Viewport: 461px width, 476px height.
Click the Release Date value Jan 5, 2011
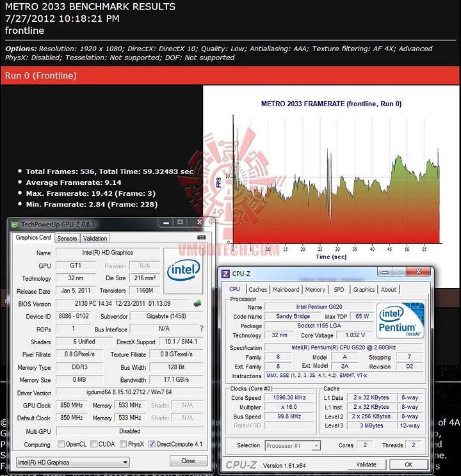(x=76, y=290)
